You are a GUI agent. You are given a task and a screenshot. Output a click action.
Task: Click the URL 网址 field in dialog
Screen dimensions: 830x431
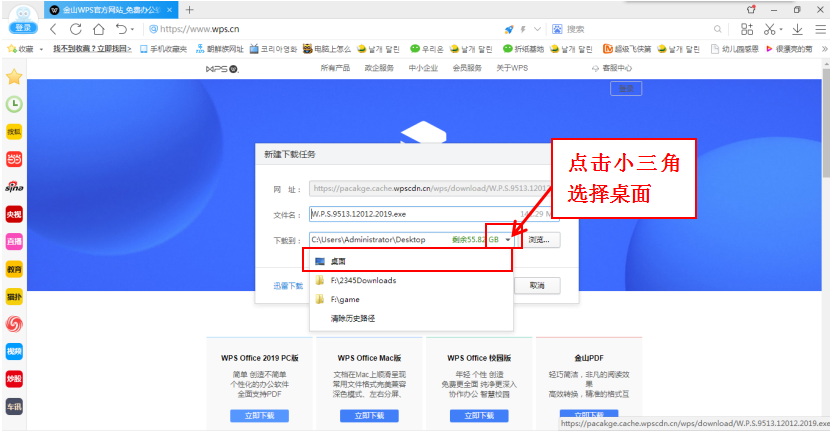click(434, 188)
